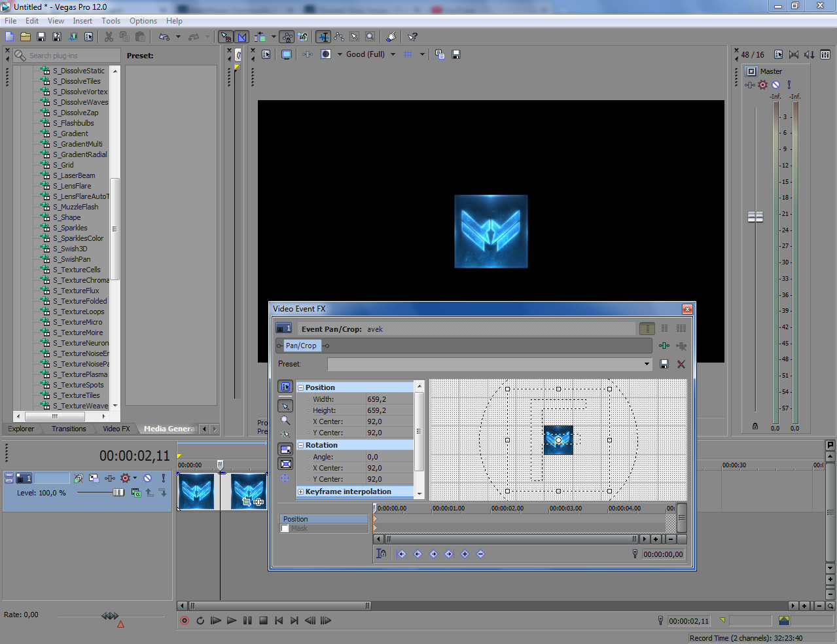This screenshot has width=837, height=644.
Task: Click the playback Rate slider handle
Action: coord(110,616)
